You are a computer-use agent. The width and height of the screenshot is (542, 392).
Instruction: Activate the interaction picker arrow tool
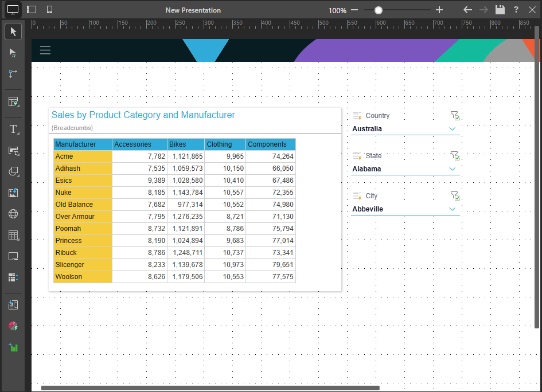(13, 53)
